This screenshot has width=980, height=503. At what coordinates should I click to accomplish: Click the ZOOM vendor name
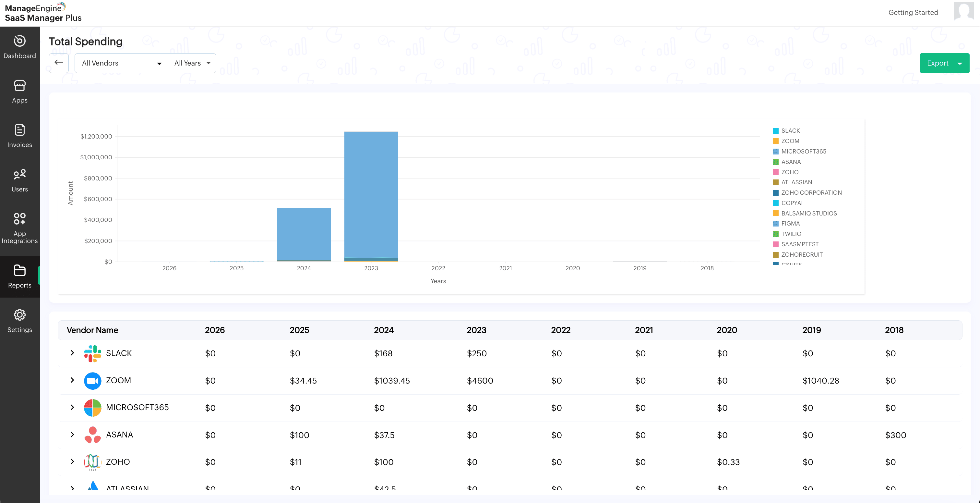point(118,380)
